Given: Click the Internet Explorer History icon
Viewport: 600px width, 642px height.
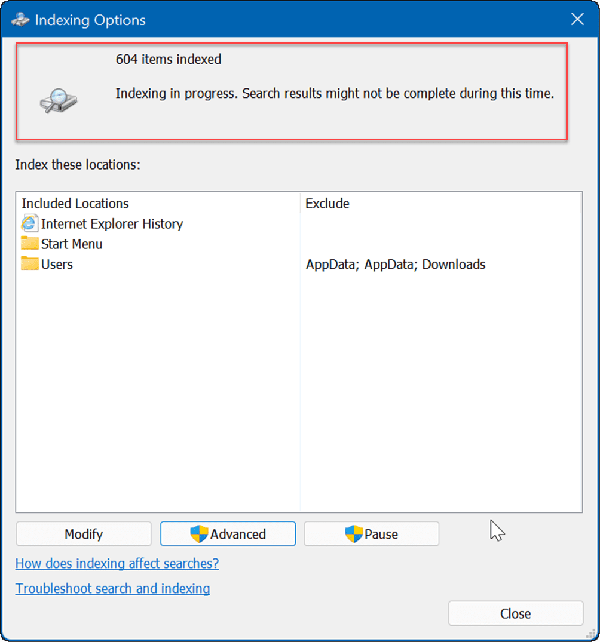Looking at the screenshot, I should point(29,224).
